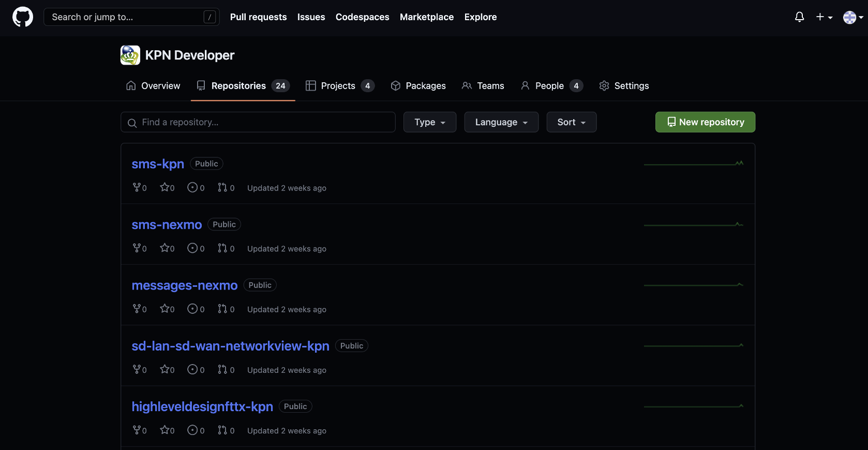868x450 pixels.
Task: Open the sms-nexmo repository
Action: [167, 225]
